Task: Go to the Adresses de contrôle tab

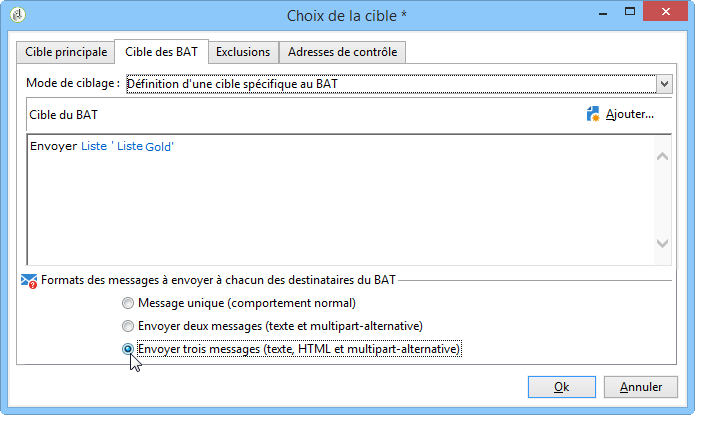Action: pyautogui.click(x=342, y=52)
